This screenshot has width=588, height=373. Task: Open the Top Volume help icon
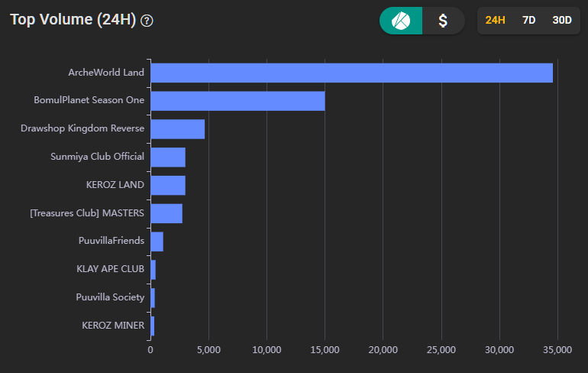147,21
